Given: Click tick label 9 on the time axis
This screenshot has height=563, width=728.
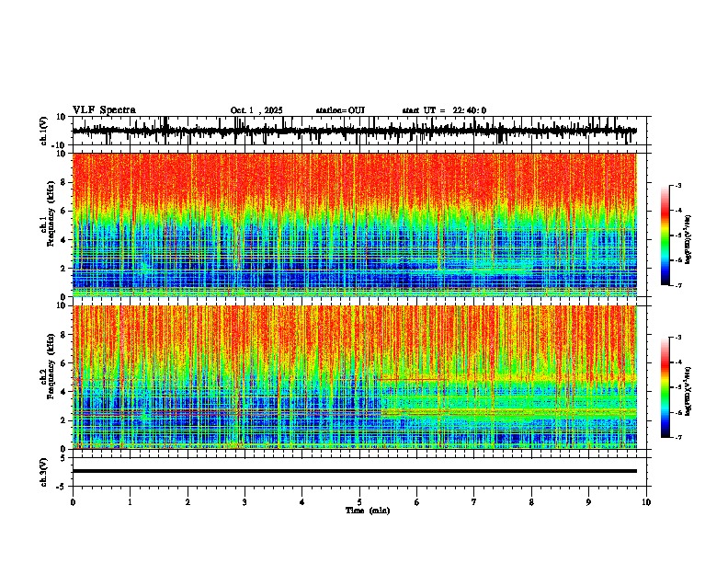Looking at the screenshot, I should click(x=588, y=502).
